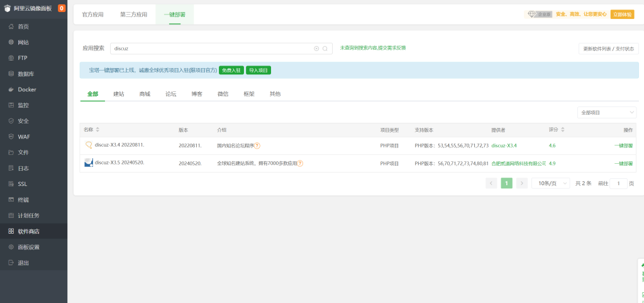644x303 pixels.
Task: Clear the search box with the X icon
Action: pyautogui.click(x=316, y=49)
